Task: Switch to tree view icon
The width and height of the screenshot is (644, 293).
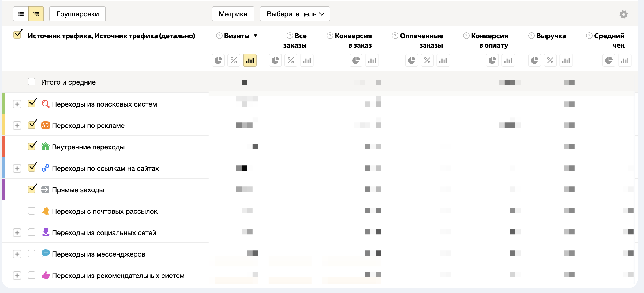Action: pyautogui.click(x=36, y=14)
